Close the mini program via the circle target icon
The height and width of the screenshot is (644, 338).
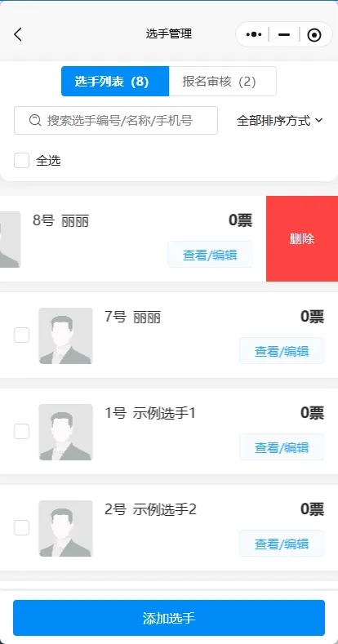pos(314,35)
